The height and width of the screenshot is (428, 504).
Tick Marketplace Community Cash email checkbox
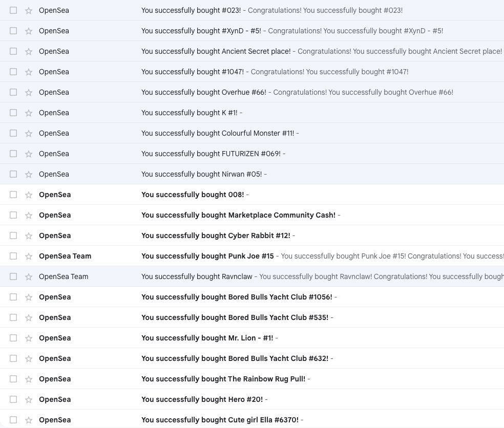pyautogui.click(x=13, y=215)
